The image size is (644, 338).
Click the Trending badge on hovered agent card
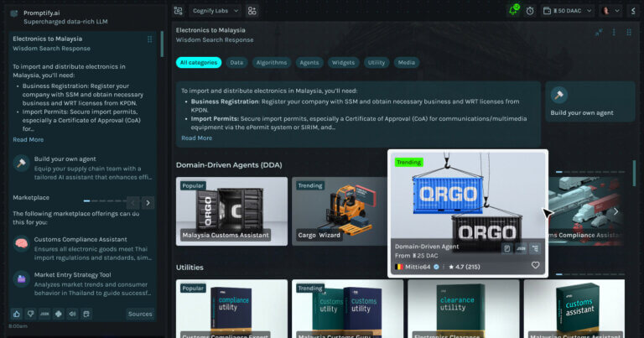408,162
